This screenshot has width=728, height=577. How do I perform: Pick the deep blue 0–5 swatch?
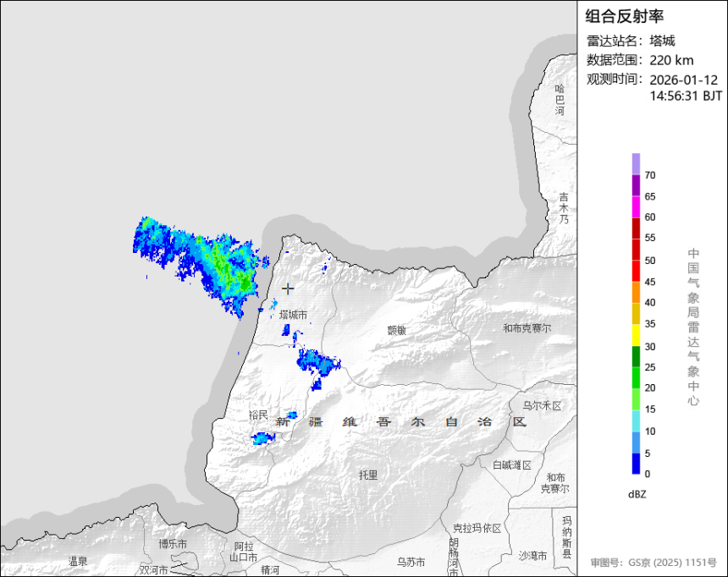(x=636, y=464)
